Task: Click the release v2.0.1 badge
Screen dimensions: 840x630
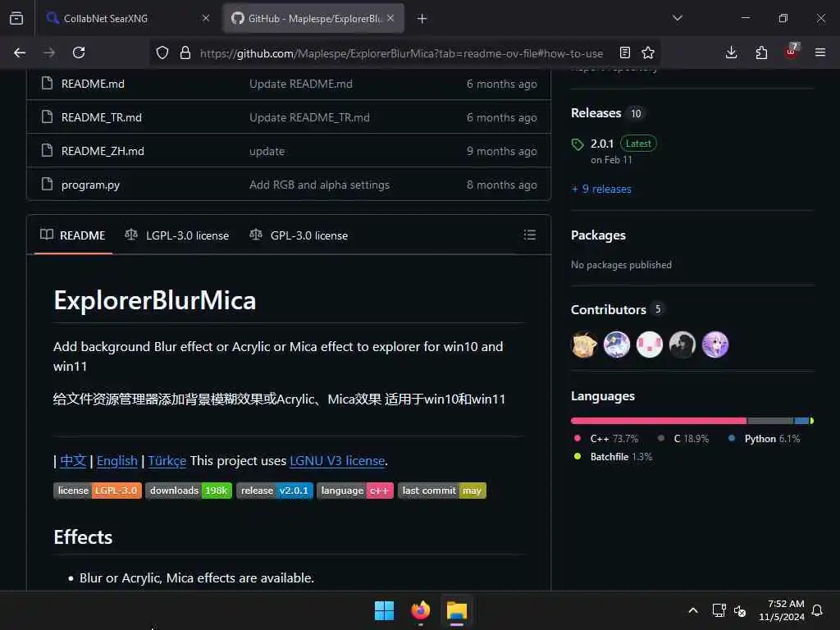Action: (x=275, y=491)
